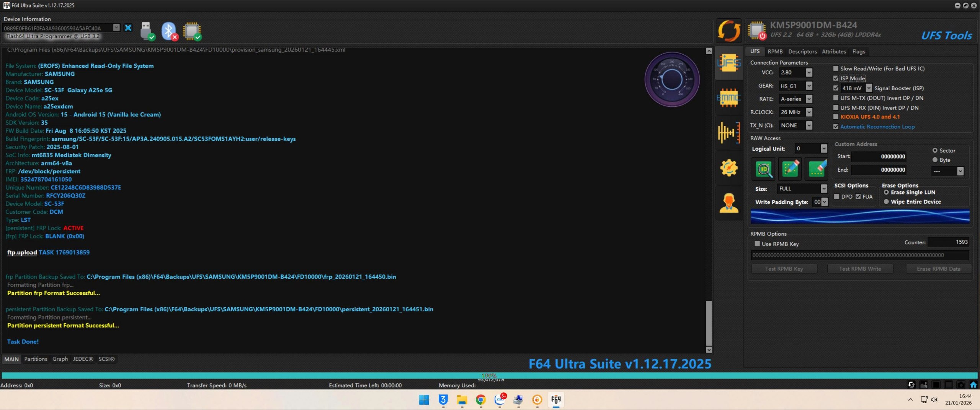Enable UFS M-RX (DIN) Invert checkbox
This screenshot has height=410, width=980.
[836, 108]
